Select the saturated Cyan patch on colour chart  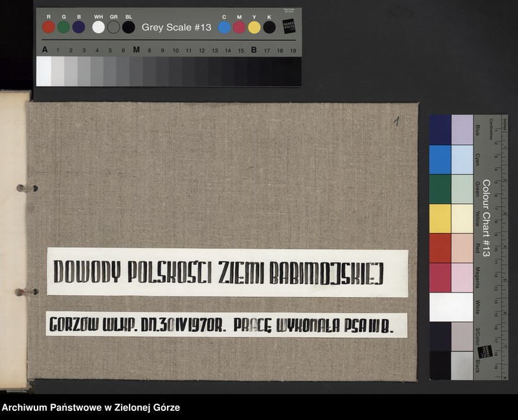click(440, 159)
